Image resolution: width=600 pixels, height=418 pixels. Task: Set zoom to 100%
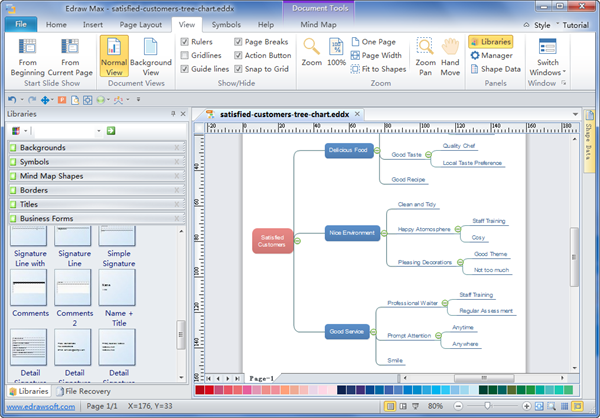[336, 57]
